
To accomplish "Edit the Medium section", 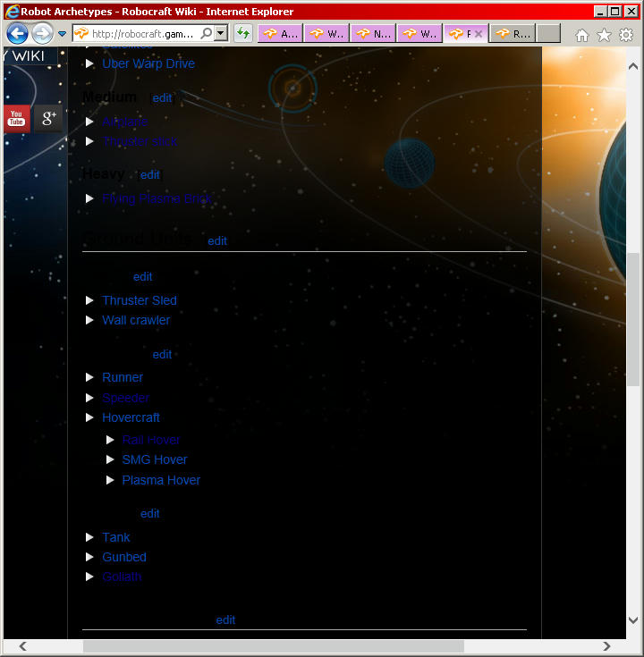I will coord(162,98).
